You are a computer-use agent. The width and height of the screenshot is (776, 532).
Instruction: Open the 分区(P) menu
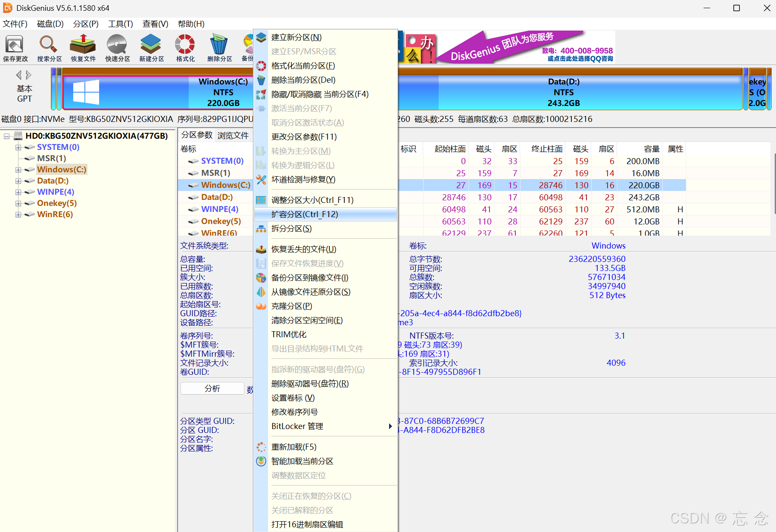point(86,24)
